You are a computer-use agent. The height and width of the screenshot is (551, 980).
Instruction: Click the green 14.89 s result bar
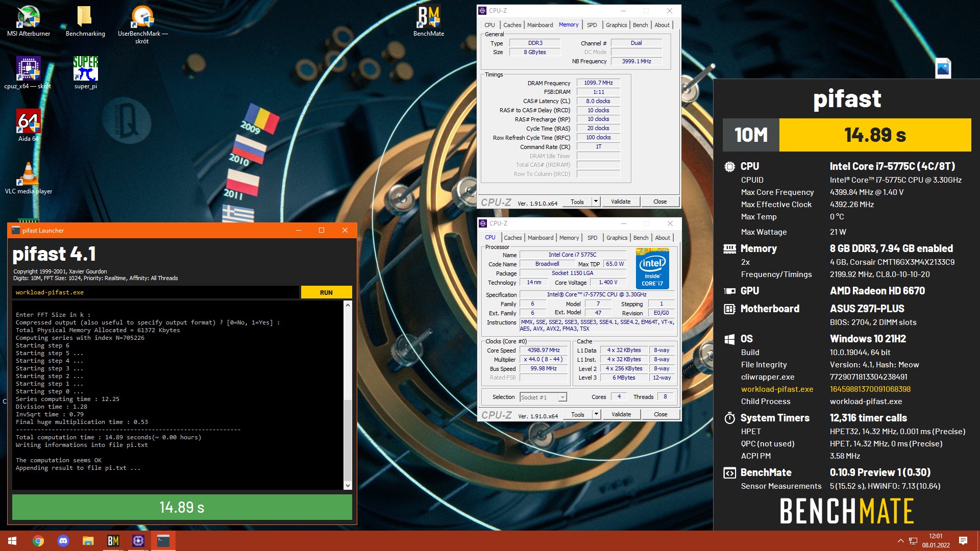coord(182,507)
